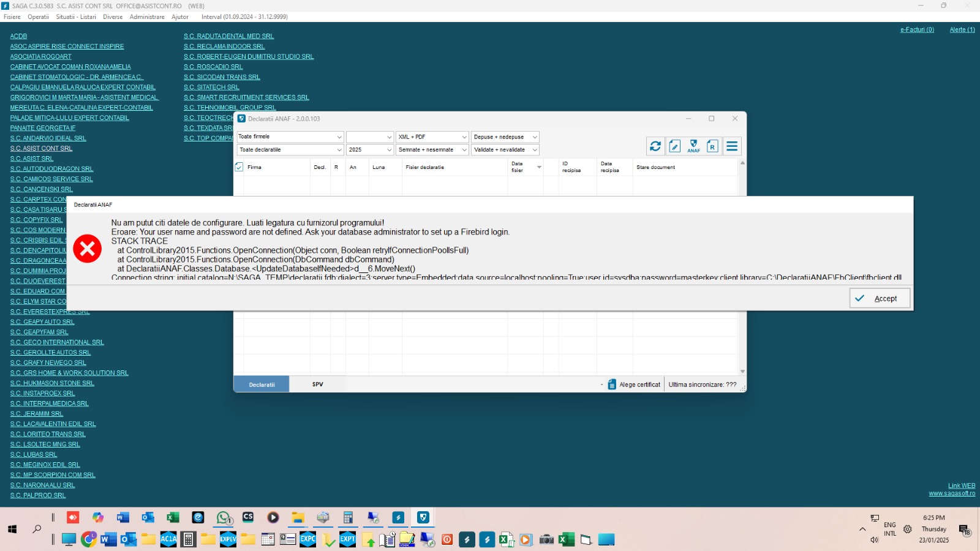Image resolution: width=980 pixels, height=551 pixels.
Task: Show hidden system tray icons
Action: [862, 529]
